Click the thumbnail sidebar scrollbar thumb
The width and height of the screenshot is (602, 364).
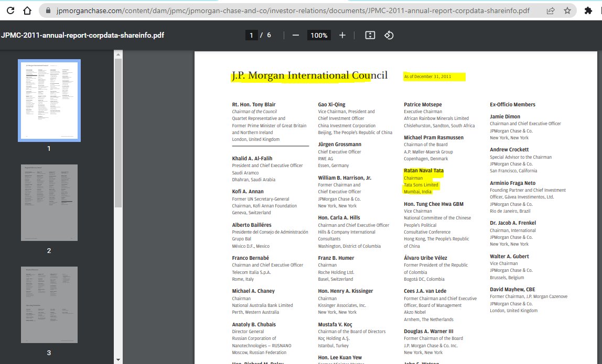pos(119,133)
